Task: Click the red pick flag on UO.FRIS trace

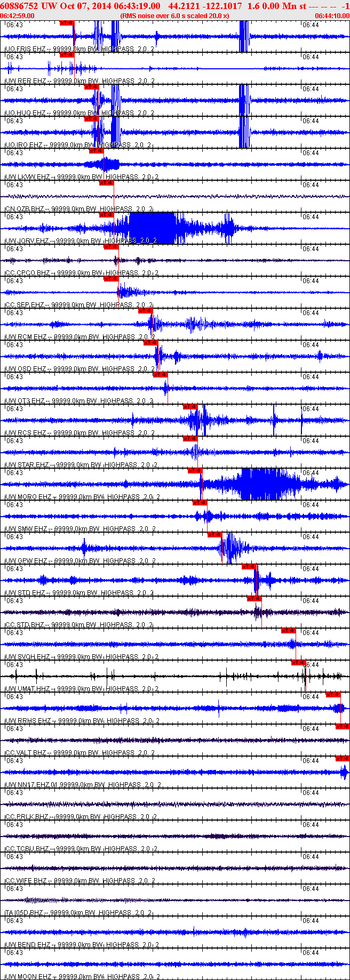Action: pyautogui.click(x=67, y=23)
